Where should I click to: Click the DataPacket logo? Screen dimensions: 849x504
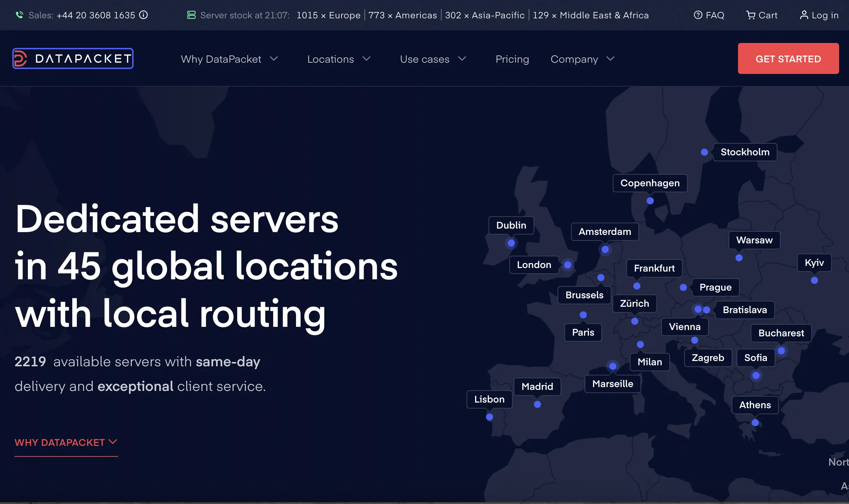coord(73,58)
